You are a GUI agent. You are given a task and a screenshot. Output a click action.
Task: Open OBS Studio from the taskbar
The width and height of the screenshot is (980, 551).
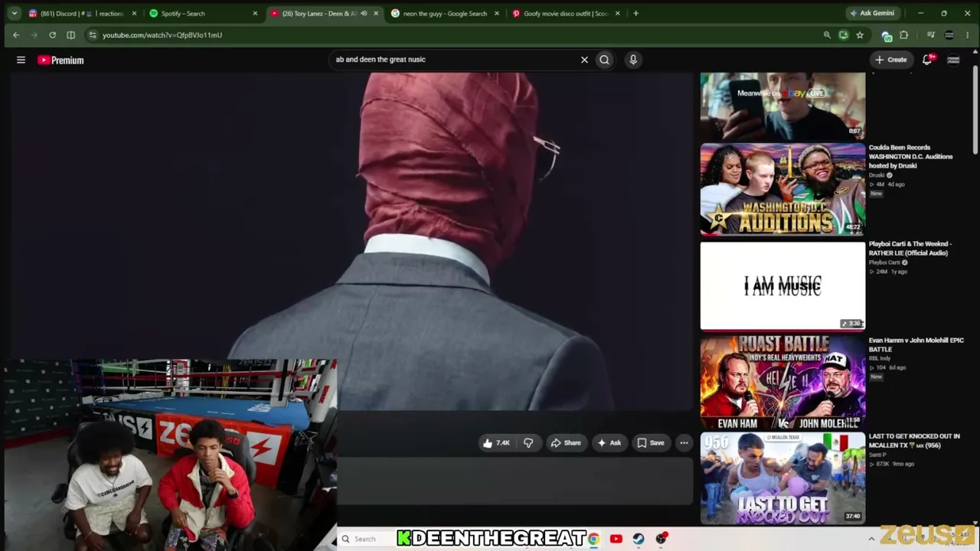(661, 540)
